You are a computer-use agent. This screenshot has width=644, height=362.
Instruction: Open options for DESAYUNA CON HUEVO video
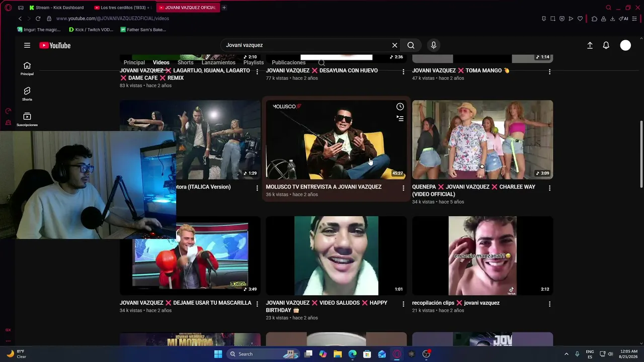403,72
